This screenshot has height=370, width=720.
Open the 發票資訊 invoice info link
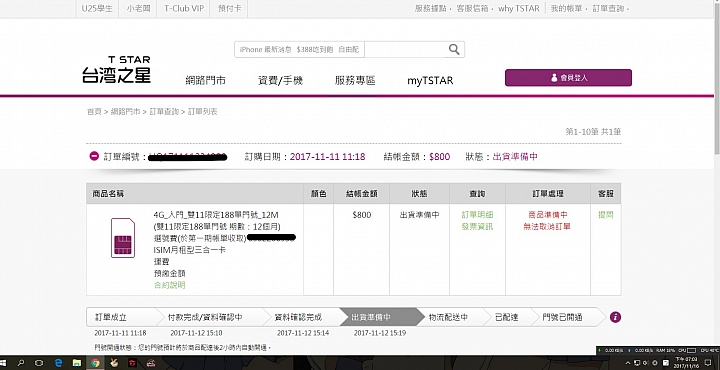click(477, 226)
